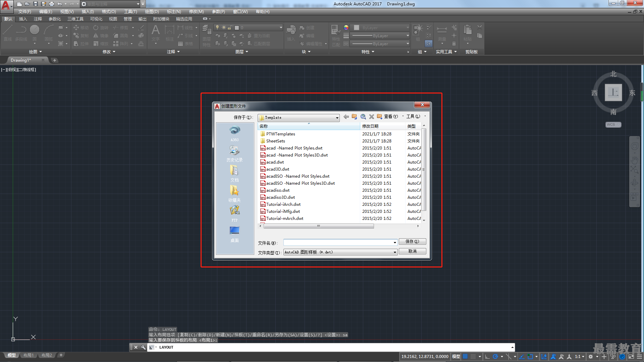Expand the 文件类型 file type dropdown

[395, 252]
